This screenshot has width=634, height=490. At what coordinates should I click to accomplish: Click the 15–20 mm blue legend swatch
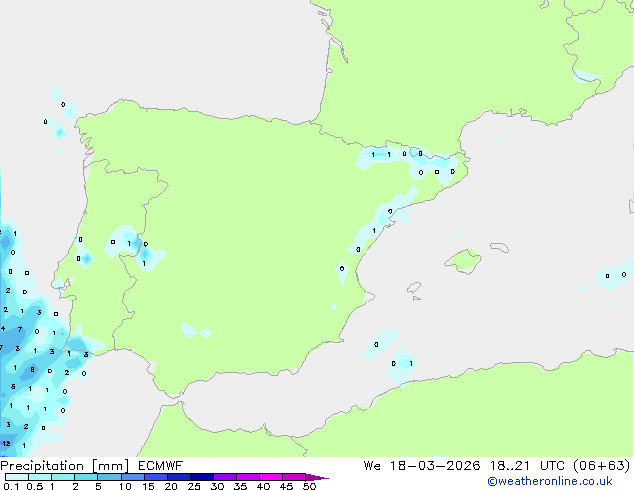155,477
